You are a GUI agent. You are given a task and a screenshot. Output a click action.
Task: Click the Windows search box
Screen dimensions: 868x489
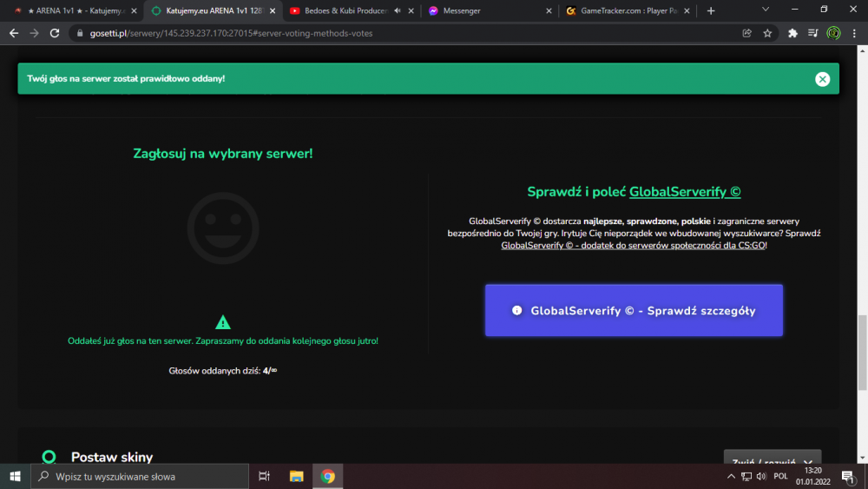[x=140, y=476]
